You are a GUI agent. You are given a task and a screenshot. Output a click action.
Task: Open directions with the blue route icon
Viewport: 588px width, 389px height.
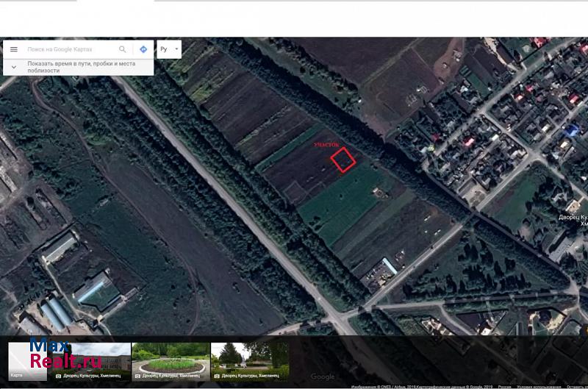point(143,49)
